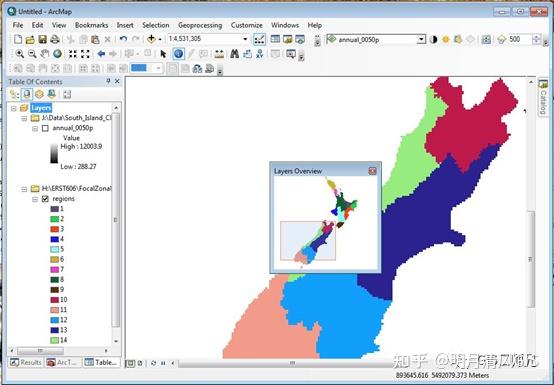Collapse the regions layer legend
554x385 pixels.
pos(35,199)
